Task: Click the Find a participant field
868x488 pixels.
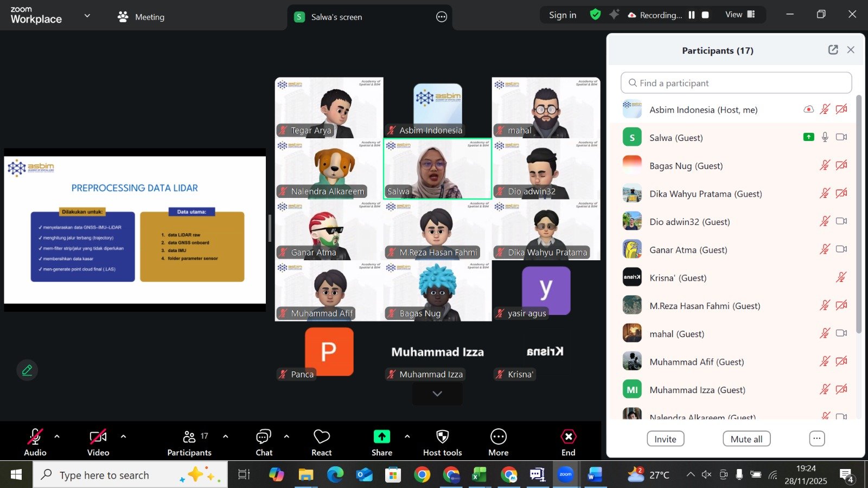Action: pos(736,83)
